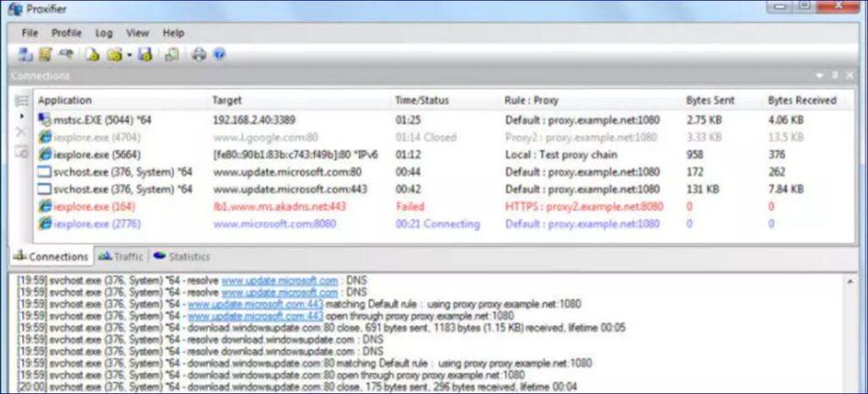
Task: Create new profile toolbar icon
Action: point(92,54)
